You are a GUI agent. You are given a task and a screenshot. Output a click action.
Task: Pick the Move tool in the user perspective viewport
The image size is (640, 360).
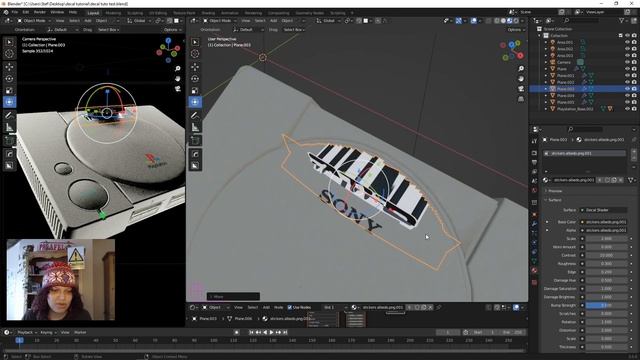pos(195,67)
